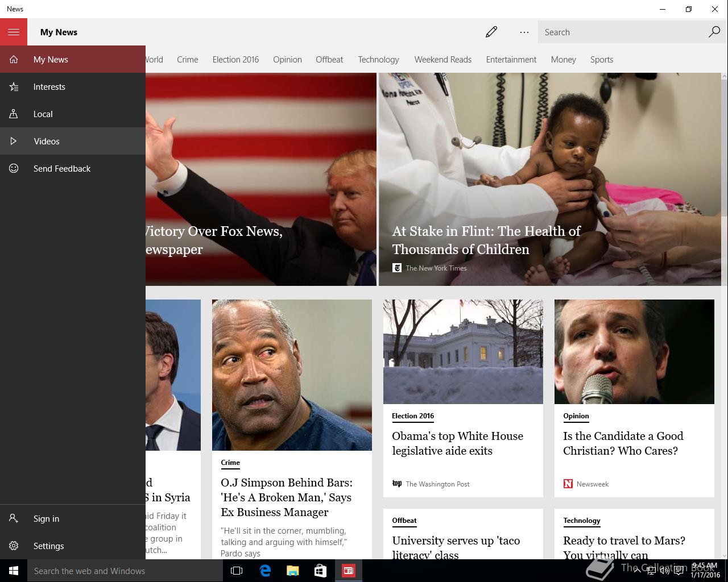The height and width of the screenshot is (582, 728).
Task: Click the Newsweek source logo
Action: tap(568, 484)
